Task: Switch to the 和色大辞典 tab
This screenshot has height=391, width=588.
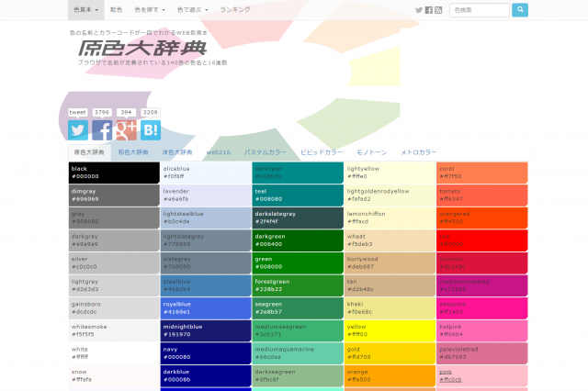Action: [x=133, y=151]
